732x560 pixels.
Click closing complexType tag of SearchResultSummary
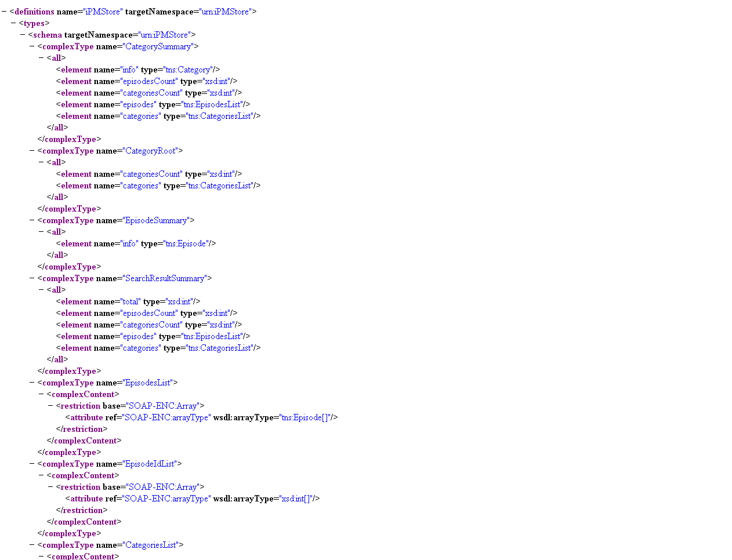click(x=70, y=371)
